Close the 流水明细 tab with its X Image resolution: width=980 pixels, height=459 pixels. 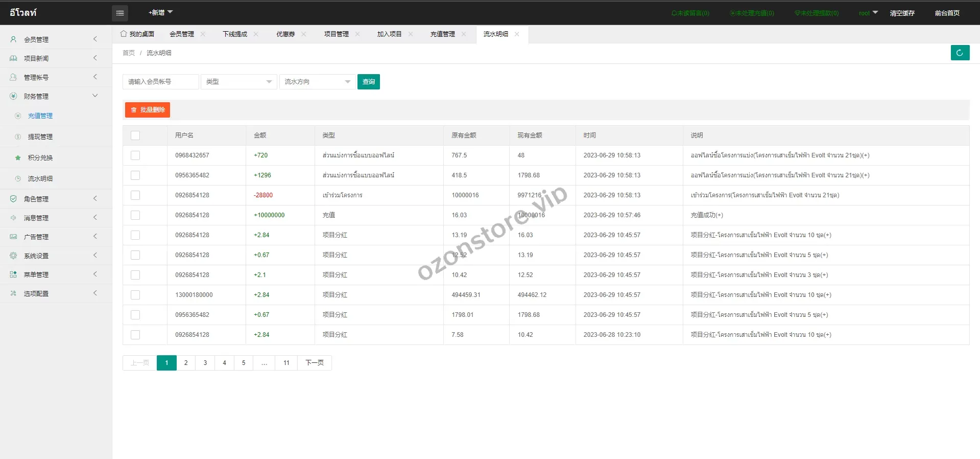[517, 34]
